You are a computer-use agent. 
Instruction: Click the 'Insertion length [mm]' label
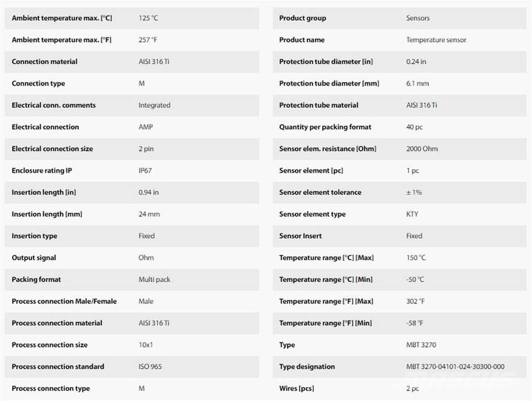(x=47, y=214)
